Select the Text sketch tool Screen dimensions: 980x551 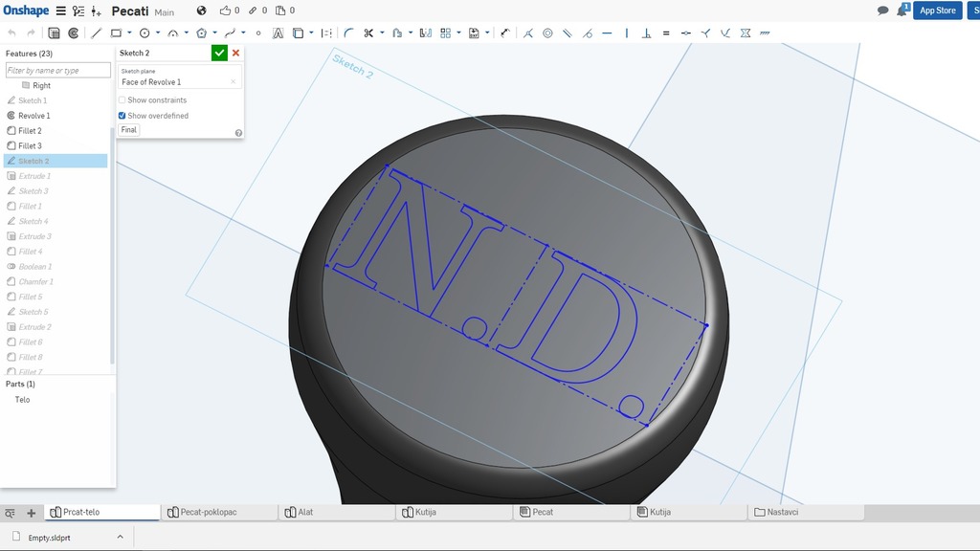pyautogui.click(x=278, y=33)
